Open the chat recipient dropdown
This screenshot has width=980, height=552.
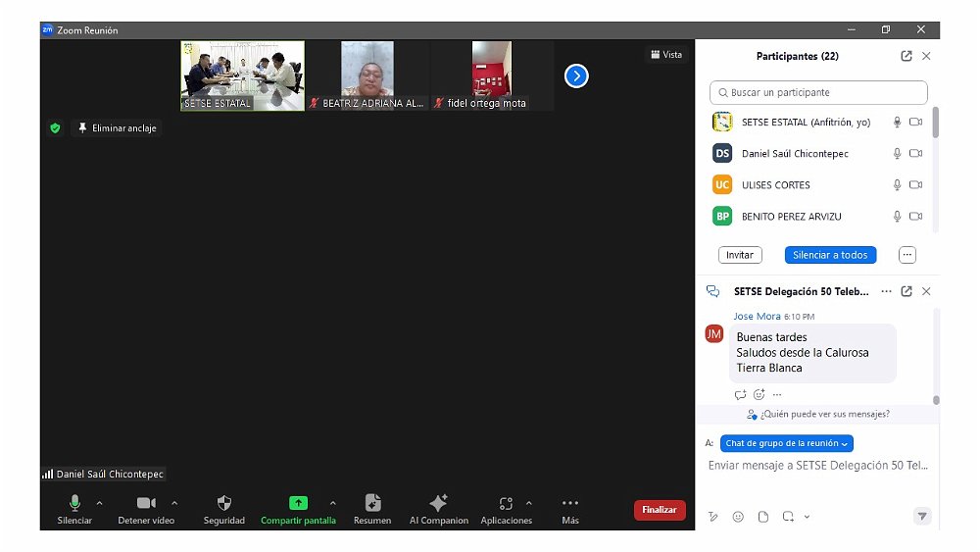pyautogui.click(x=786, y=443)
